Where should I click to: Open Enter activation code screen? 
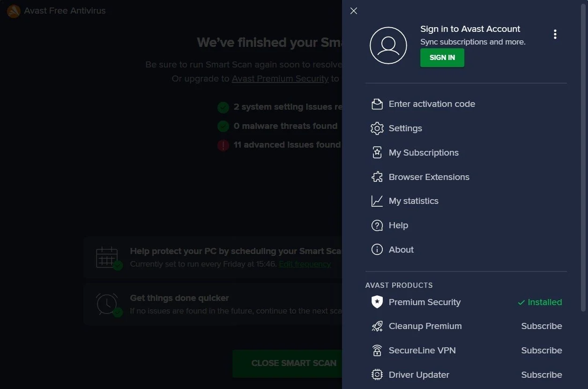pos(432,104)
